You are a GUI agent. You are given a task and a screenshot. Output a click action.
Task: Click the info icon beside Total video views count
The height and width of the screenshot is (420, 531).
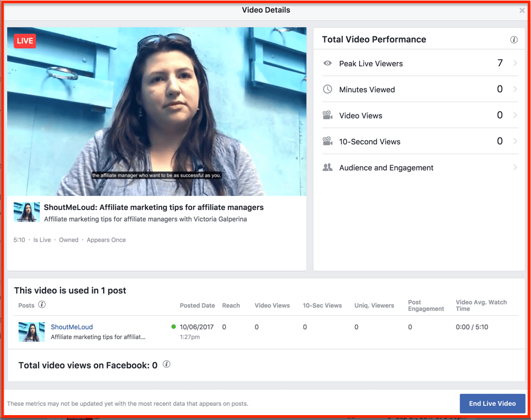[167, 364]
